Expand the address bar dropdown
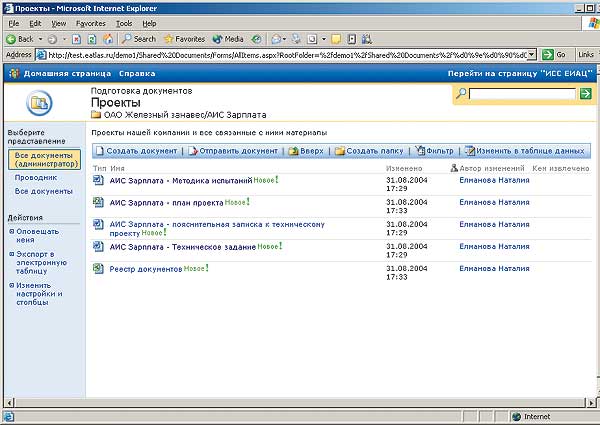This screenshot has height=425, width=600. coord(532,55)
